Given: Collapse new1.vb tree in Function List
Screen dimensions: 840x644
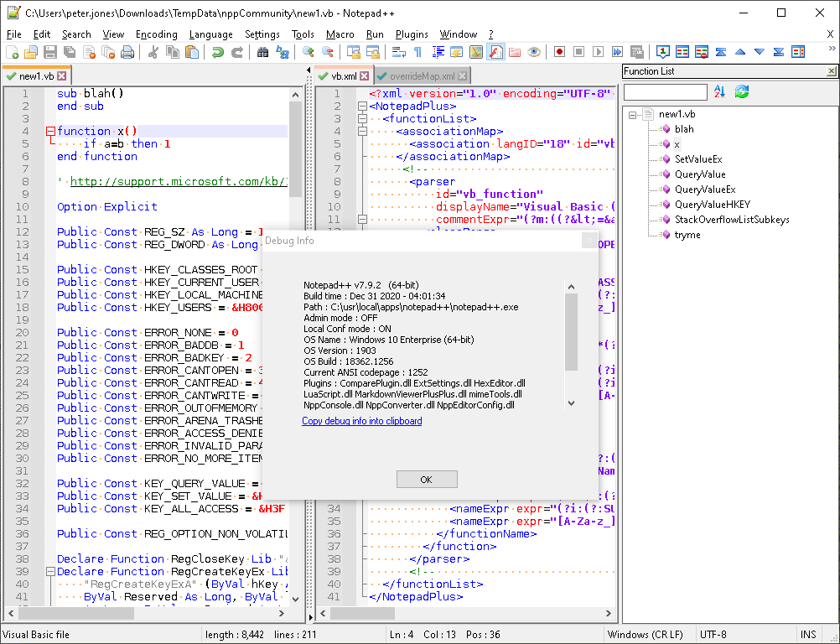Looking at the screenshot, I should [632, 115].
